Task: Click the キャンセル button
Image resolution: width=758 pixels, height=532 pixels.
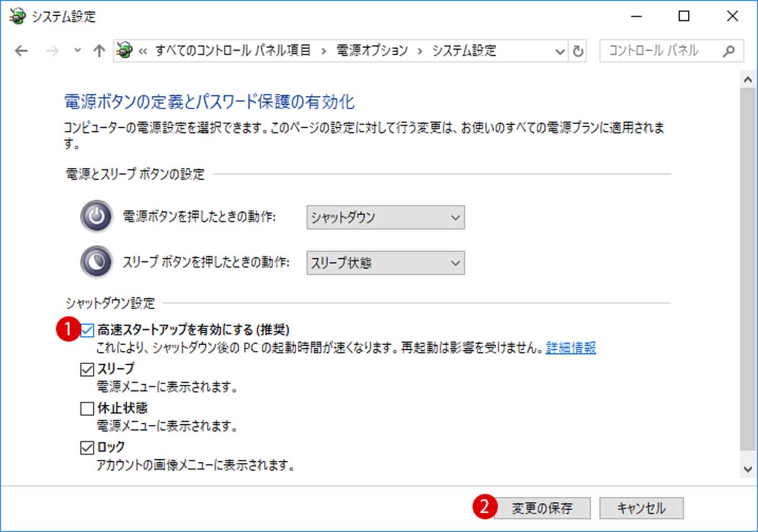Action: point(641,508)
